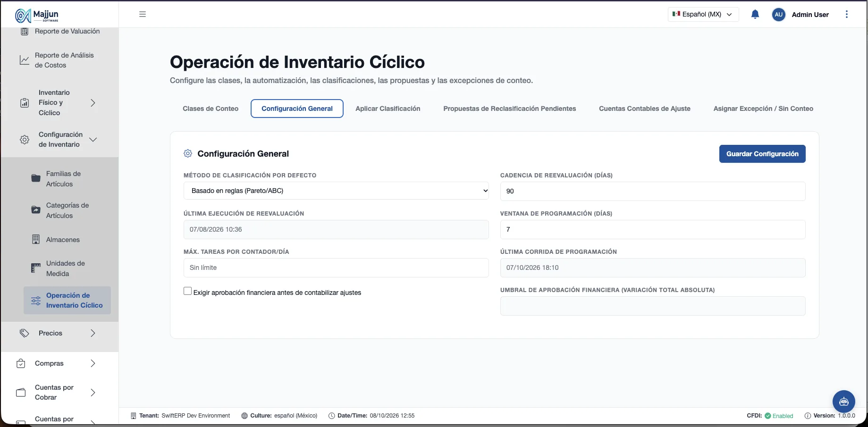
Task: Click the Unidades de Medida ruler icon
Action: pos(36,268)
